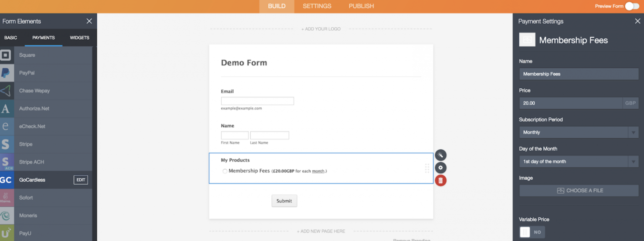The image size is (644, 241).
Task: Open the Settings tab
Action: click(x=317, y=6)
